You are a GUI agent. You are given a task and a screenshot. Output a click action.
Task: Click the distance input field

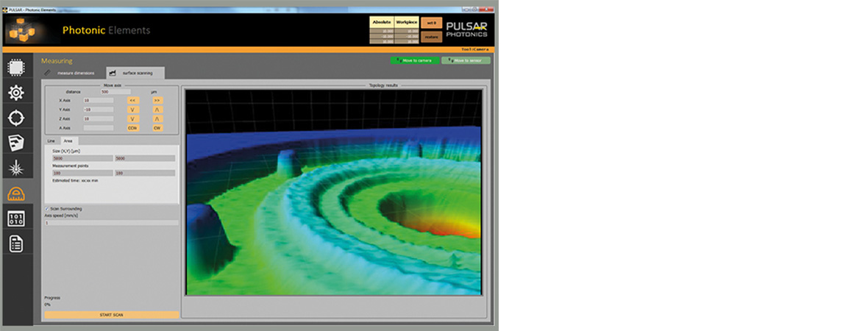tap(115, 92)
